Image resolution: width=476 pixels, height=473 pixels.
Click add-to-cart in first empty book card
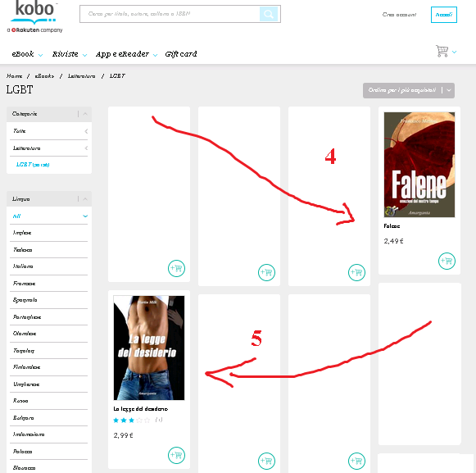[176, 269]
